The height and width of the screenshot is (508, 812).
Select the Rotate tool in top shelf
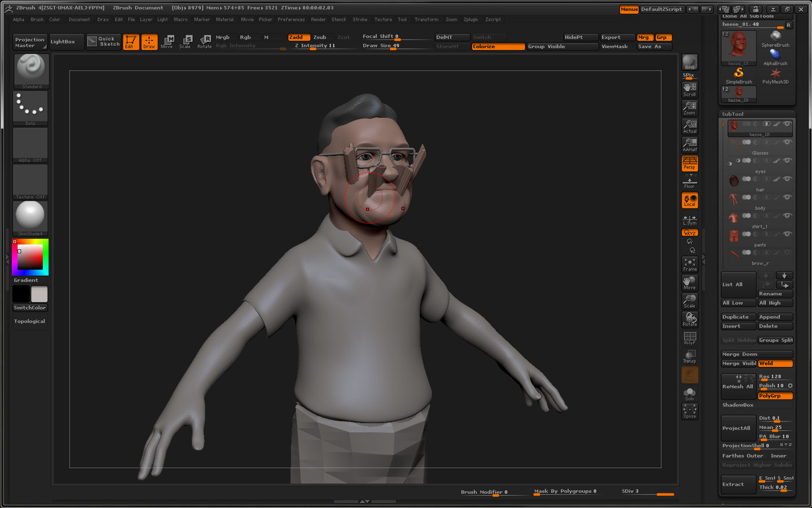204,42
